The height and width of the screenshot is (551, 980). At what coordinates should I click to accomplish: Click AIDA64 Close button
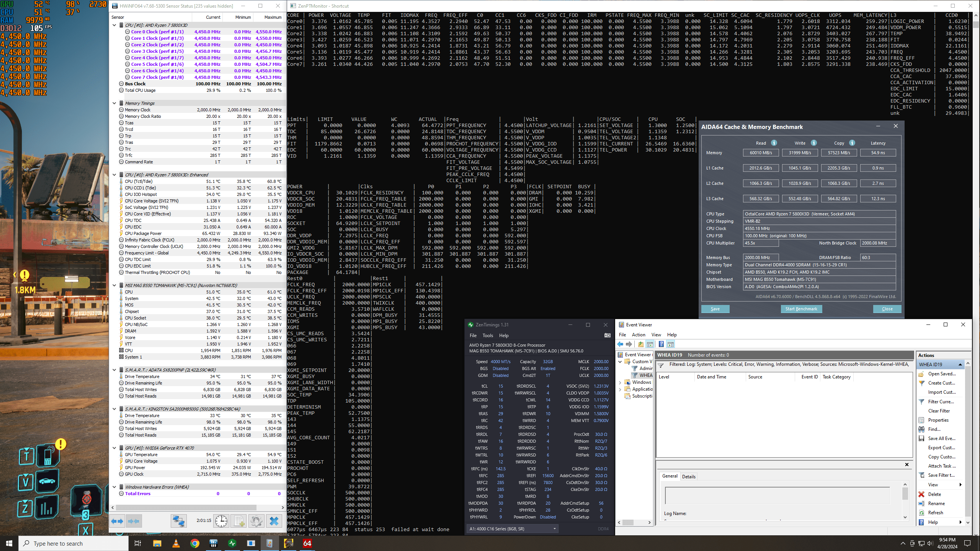click(887, 309)
